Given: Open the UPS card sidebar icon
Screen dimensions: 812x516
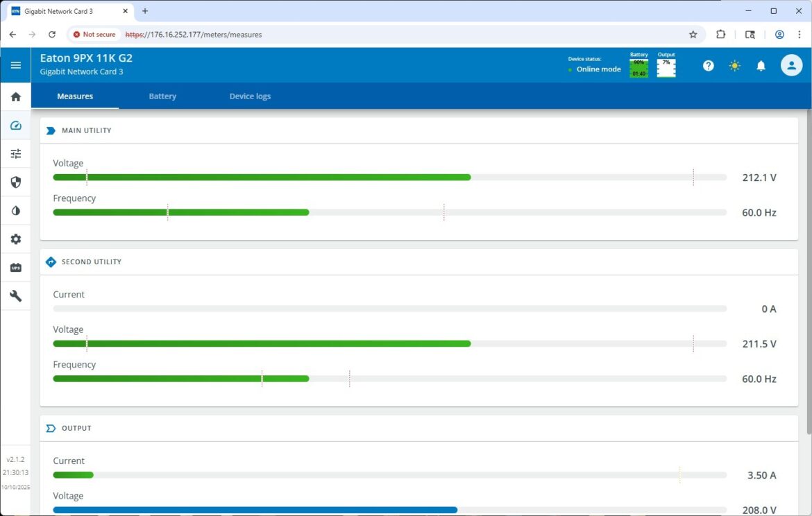Looking at the screenshot, I should [15, 268].
